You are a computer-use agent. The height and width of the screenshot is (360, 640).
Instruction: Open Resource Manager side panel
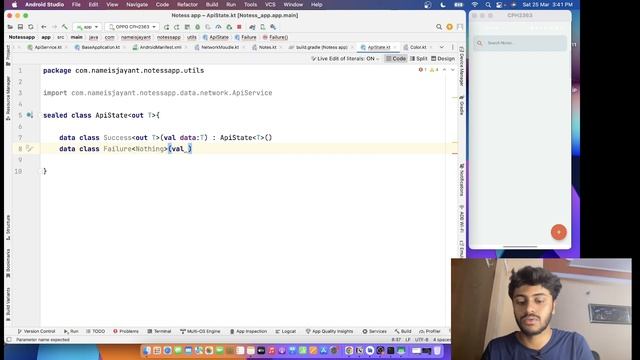(x=8, y=98)
